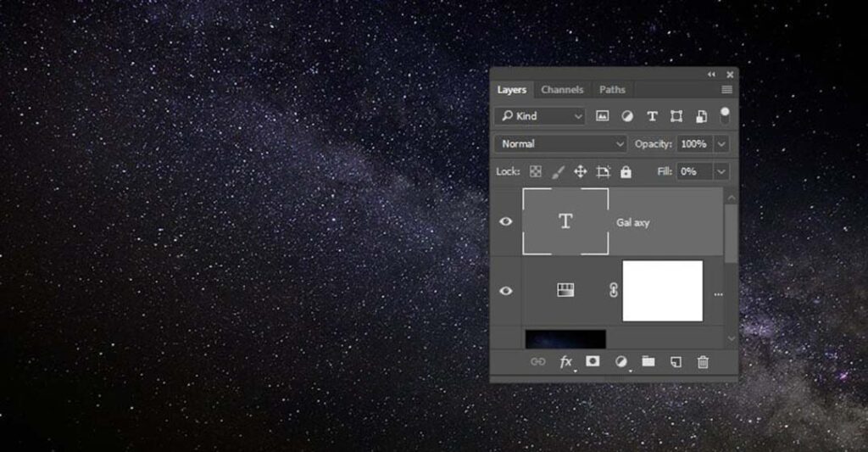Hide the Galaxy text layer

point(506,221)
